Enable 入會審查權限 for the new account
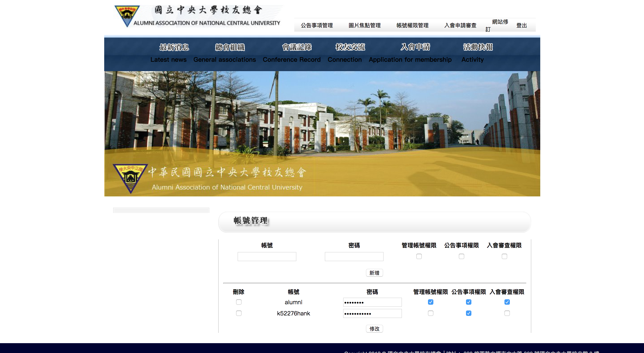This screenshot has width=644, height=353. click(504, 256)
